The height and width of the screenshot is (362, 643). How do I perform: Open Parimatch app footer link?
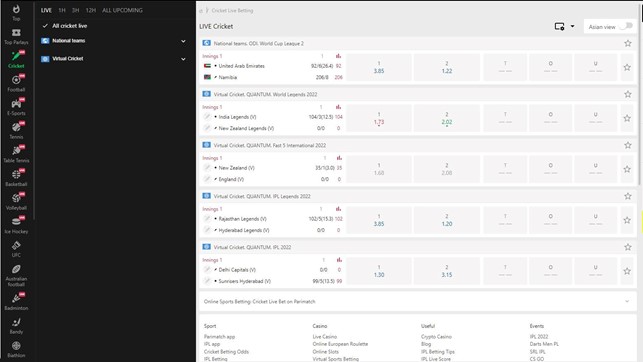coord(219,337)
